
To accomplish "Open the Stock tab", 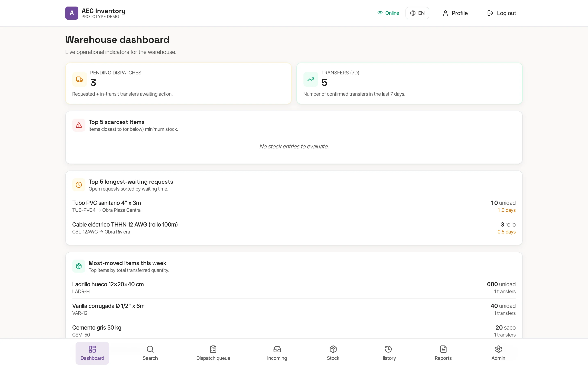I will pyautogui.click(x=333, y=353).
